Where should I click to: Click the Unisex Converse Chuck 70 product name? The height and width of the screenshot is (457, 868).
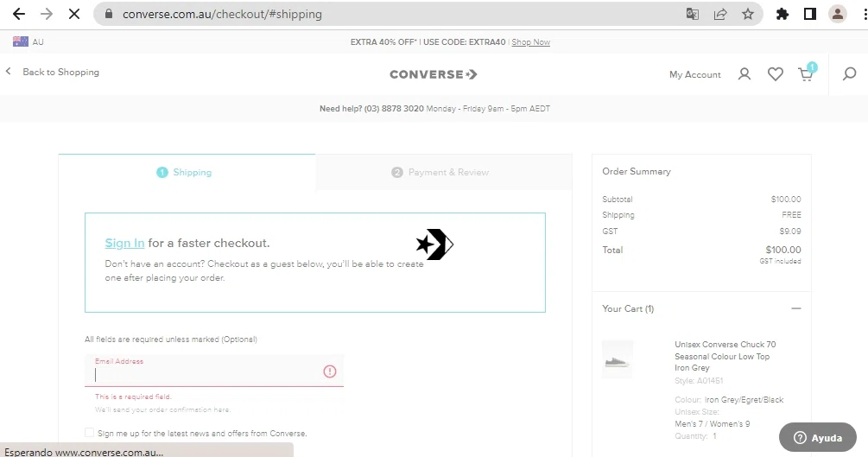pos(725,356)
